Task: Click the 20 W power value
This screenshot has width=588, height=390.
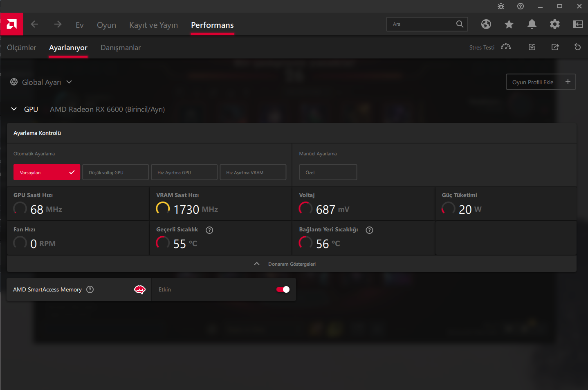Action: [x=470, y=209]
